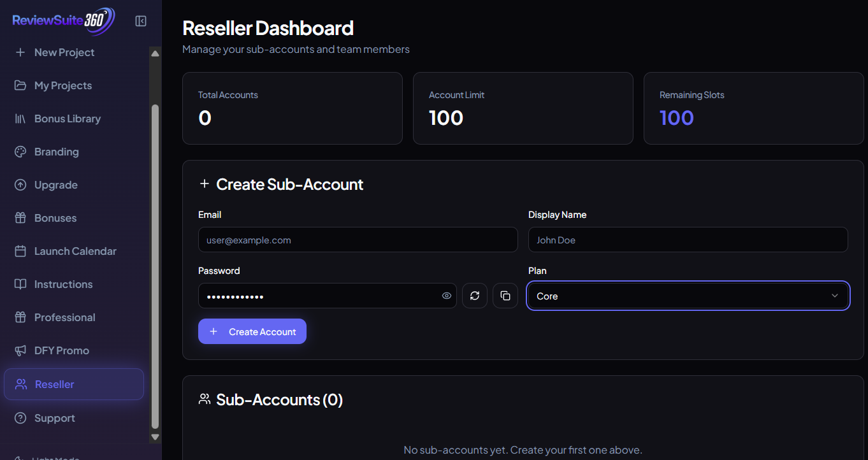Click the Launch Calendar icon

pyautogui.click(x=20, y=251)
